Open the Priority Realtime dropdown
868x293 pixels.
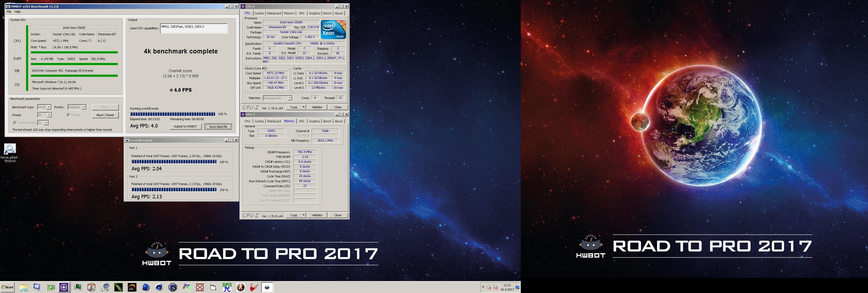coord(77,107)
